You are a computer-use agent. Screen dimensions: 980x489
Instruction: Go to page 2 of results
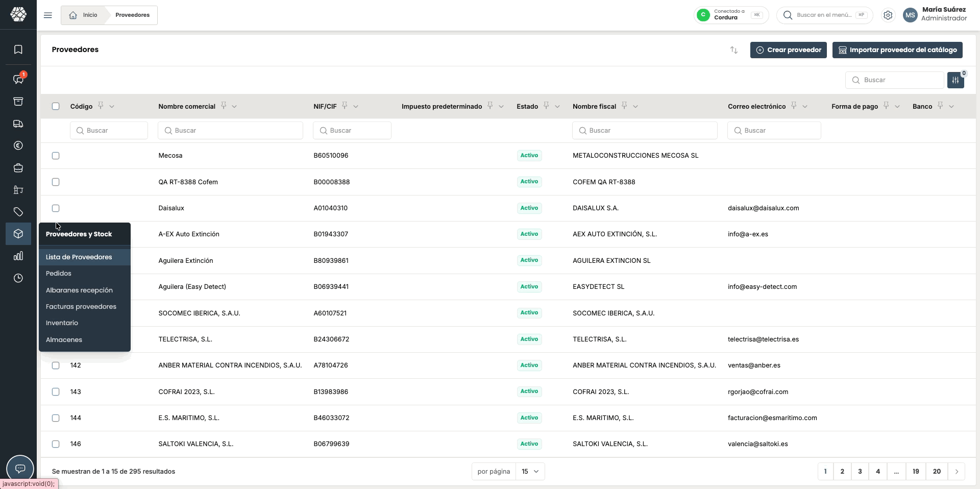click(x=842, y=471)
